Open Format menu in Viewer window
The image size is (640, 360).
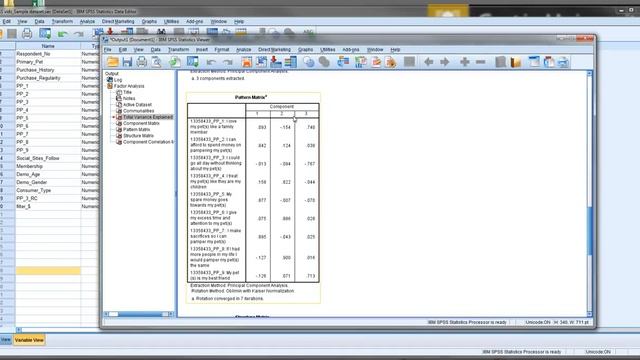(222, 49)
